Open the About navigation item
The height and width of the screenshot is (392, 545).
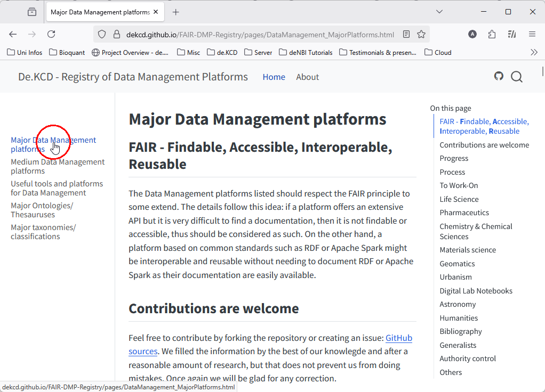(x=307, y=77)
